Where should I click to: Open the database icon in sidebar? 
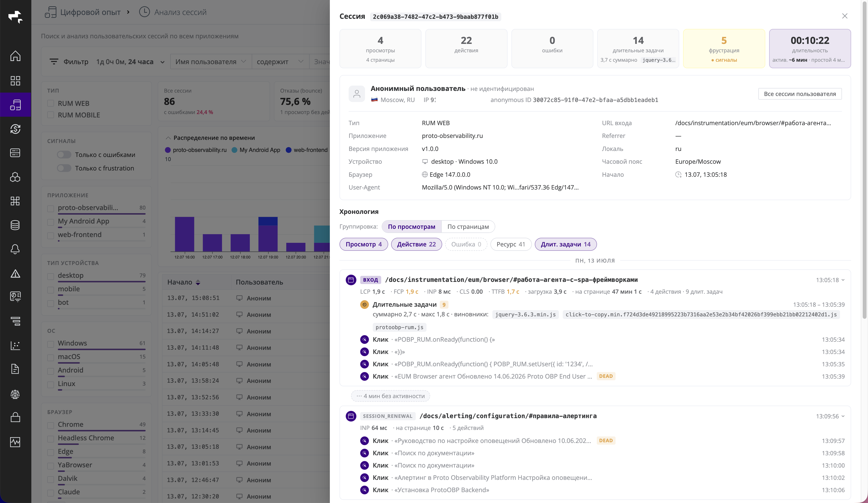15,225
